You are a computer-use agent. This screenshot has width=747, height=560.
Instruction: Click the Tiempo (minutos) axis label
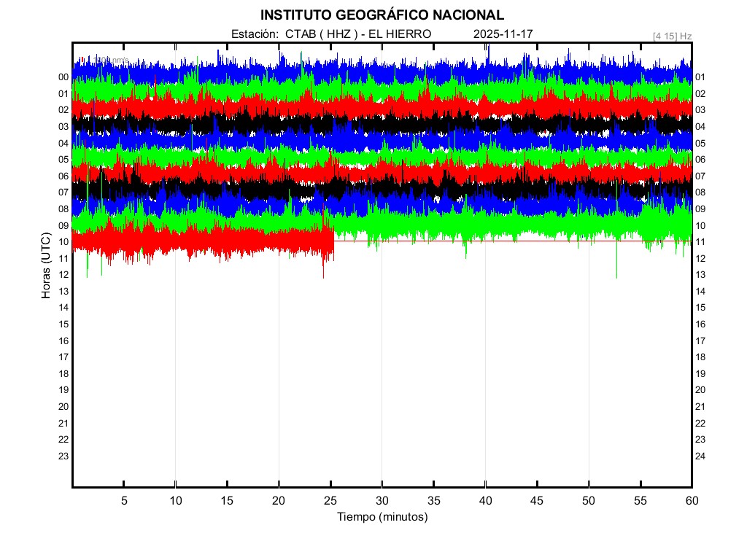pyautogui.click(x=382, y=517)
